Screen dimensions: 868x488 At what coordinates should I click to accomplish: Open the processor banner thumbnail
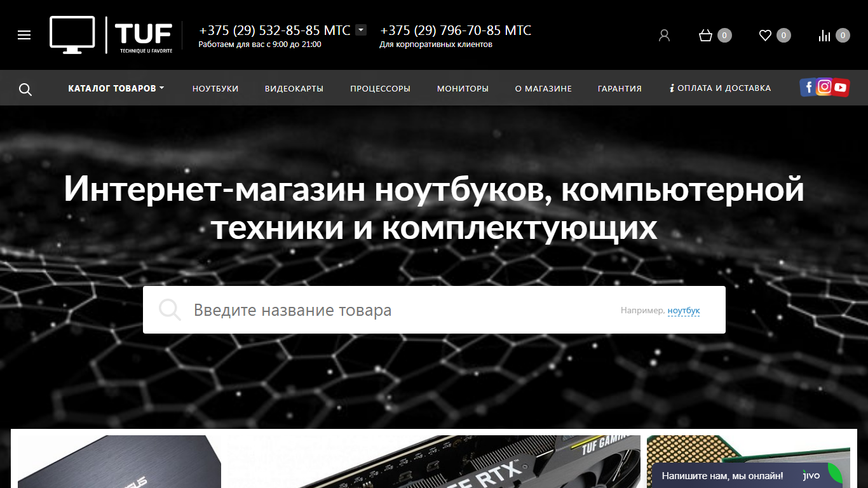[x=749, y=449]
